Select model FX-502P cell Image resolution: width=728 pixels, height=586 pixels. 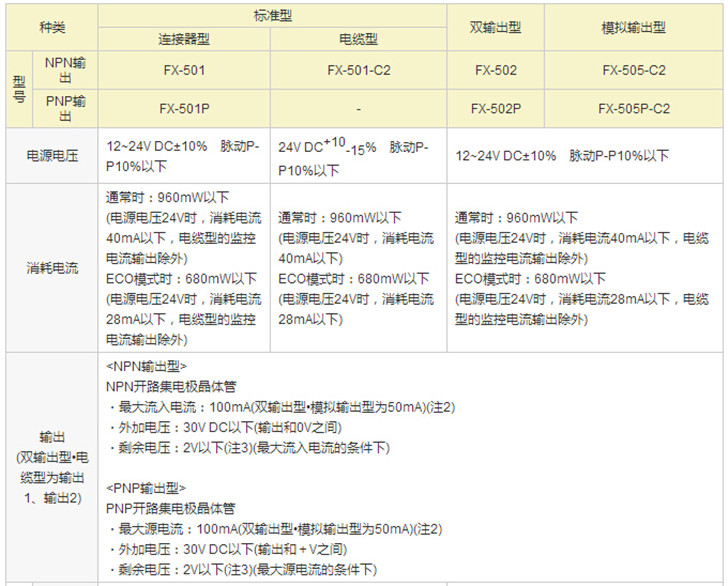495,109
